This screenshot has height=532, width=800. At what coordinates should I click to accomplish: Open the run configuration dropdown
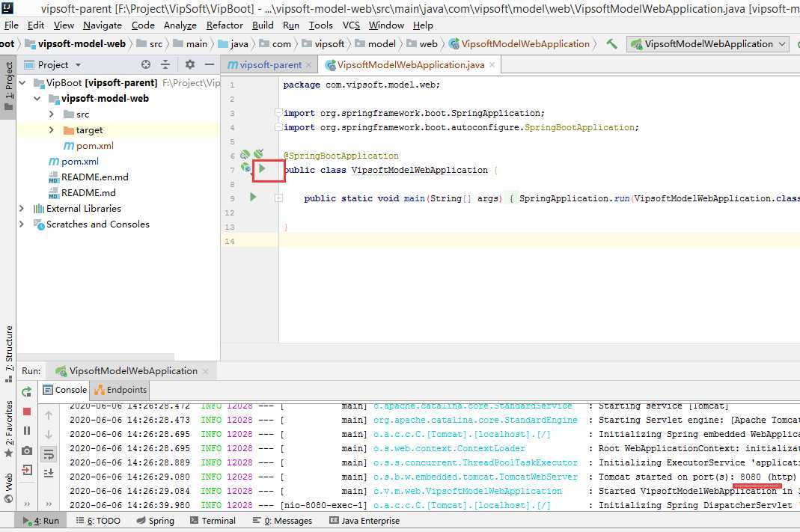[708, 44]
